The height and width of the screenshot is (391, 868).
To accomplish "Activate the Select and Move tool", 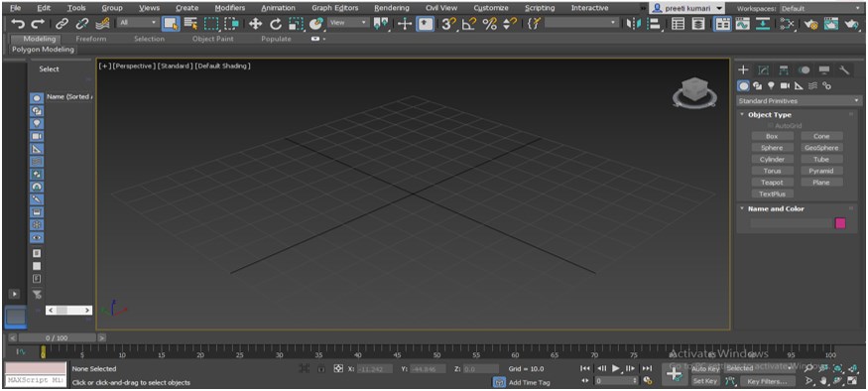I will pos(255,23).
